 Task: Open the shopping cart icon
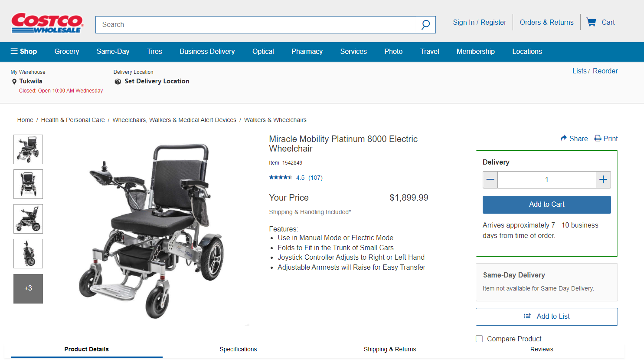[591, 22]
